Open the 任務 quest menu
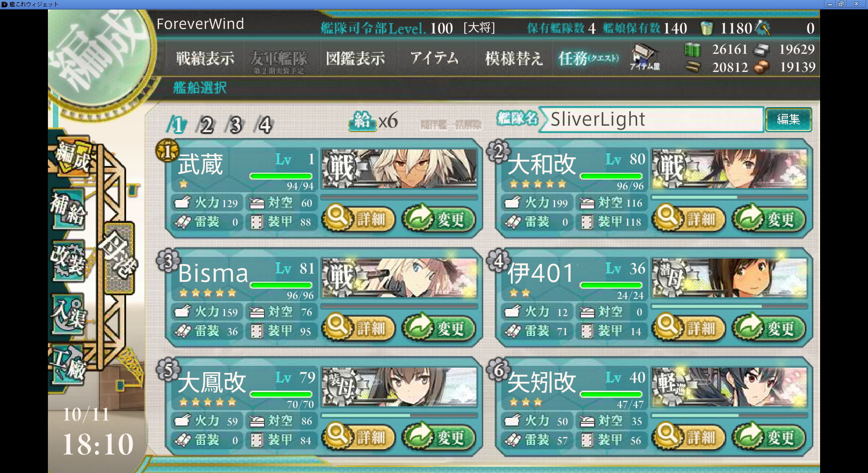The height and width of the screenshot is (473, 868). click(x=589, y=58)
